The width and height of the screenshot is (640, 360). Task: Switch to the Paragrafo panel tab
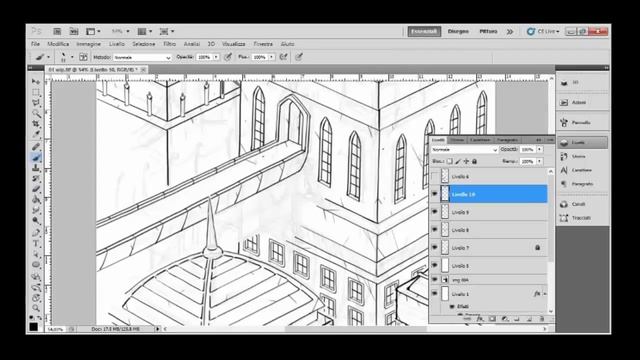coord(507,140)
